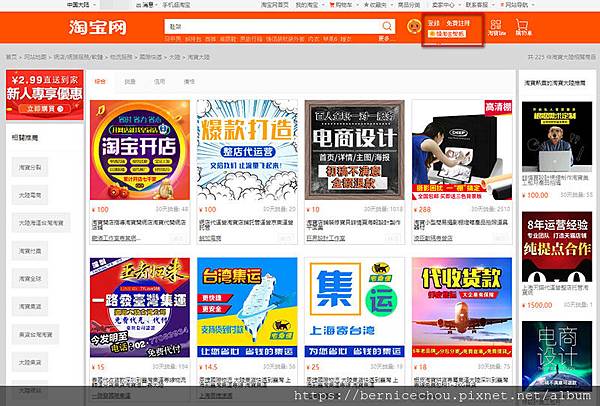The image size is (600, 406).
Task: Open the 电商设计 chalkboard product image
Action: point(355,150)
